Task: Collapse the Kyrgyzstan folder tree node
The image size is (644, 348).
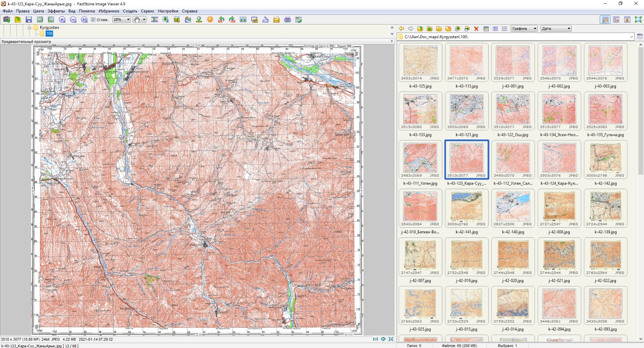Action: pos(29,28)
